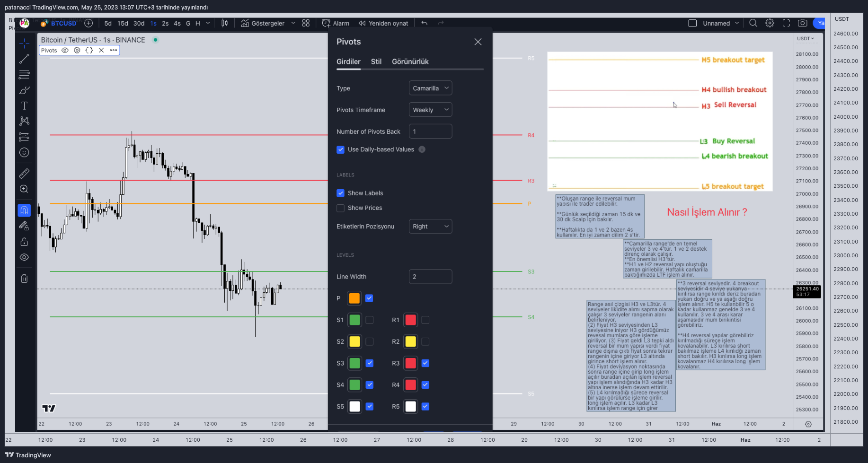868x463 pixels.
Task: Undo the last chart action
Action: (x=424, y=23)
